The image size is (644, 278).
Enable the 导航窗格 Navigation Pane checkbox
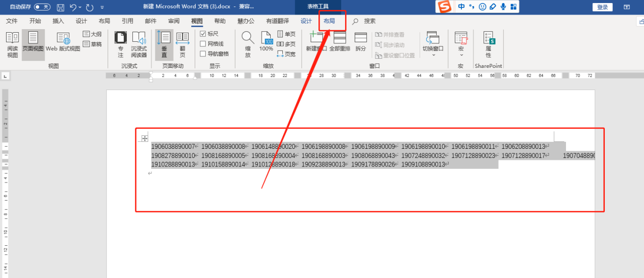[x=203, y=54]
